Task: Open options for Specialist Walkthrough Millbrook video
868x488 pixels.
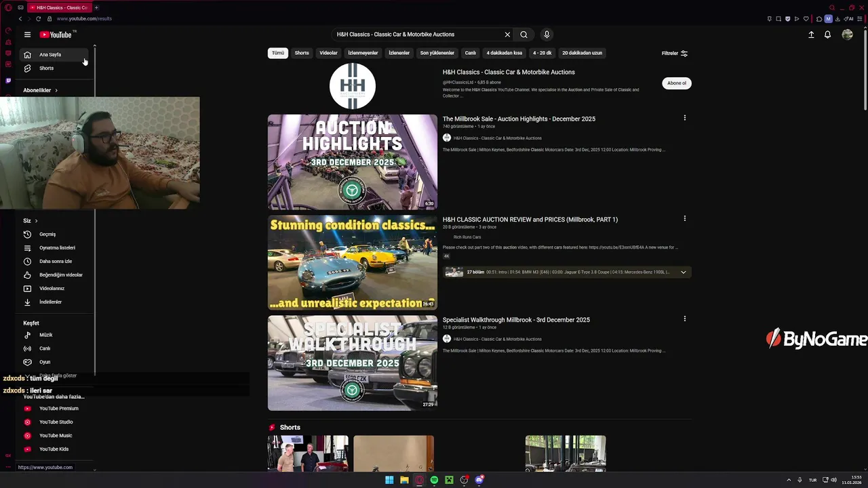Action: click(684, 319)
